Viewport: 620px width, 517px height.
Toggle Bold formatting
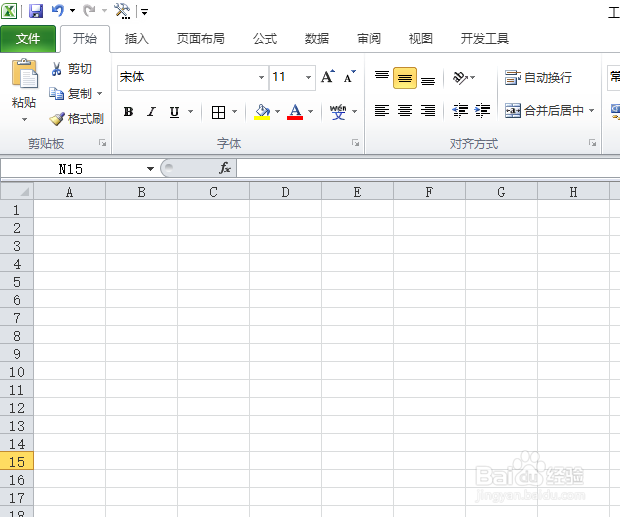(x=128, y=112)
